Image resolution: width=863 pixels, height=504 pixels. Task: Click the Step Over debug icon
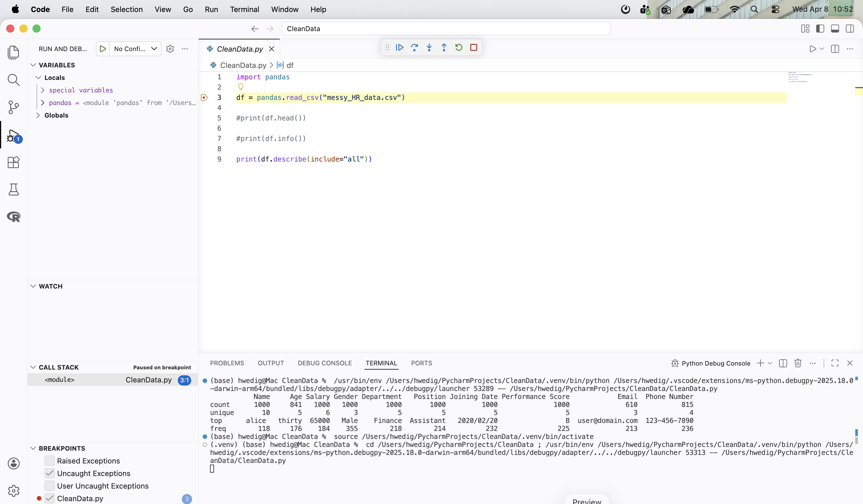point(414,48)
